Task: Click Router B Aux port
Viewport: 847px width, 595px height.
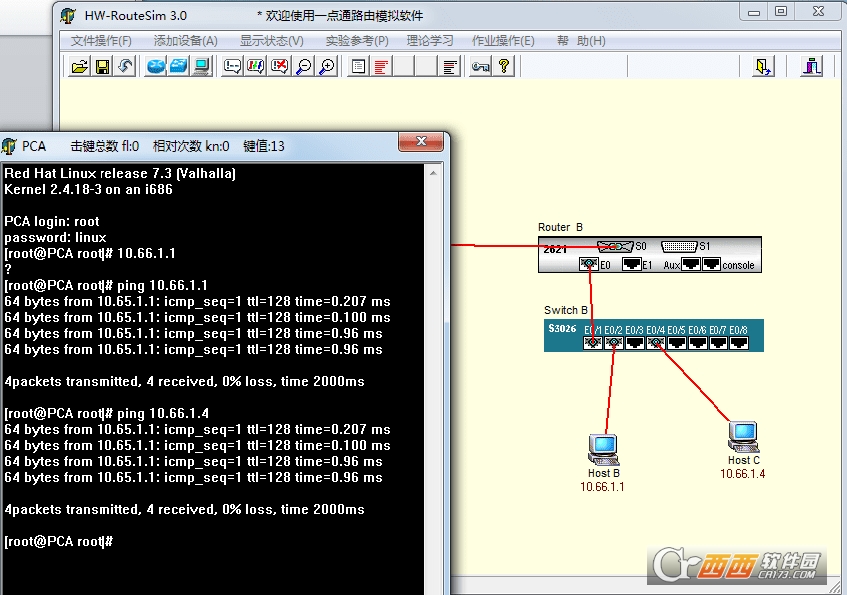Action: 691,264
